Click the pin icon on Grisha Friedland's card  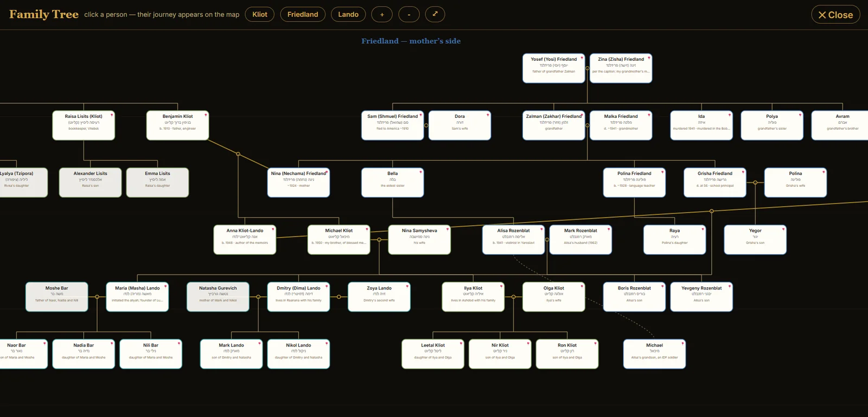tap(743, 172)
